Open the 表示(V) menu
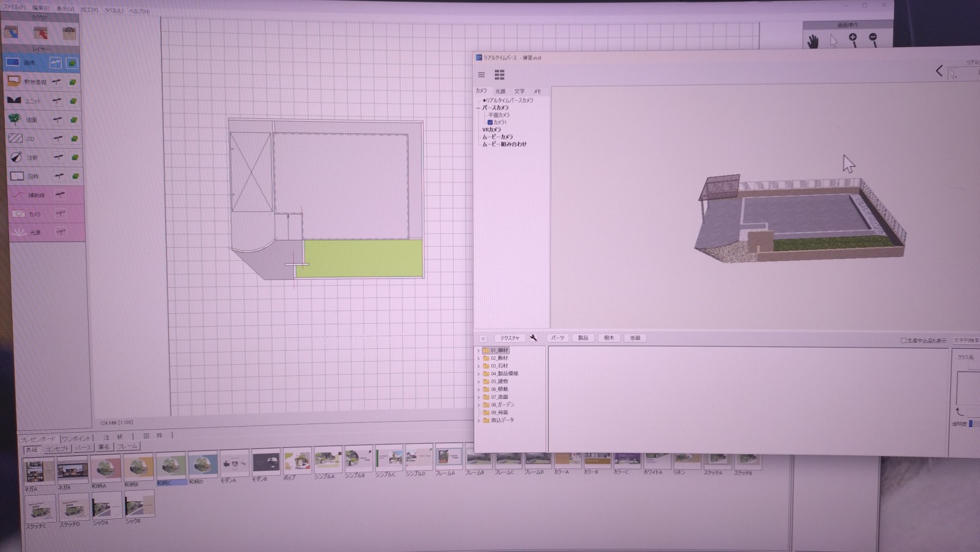 [x=65, y=9]
